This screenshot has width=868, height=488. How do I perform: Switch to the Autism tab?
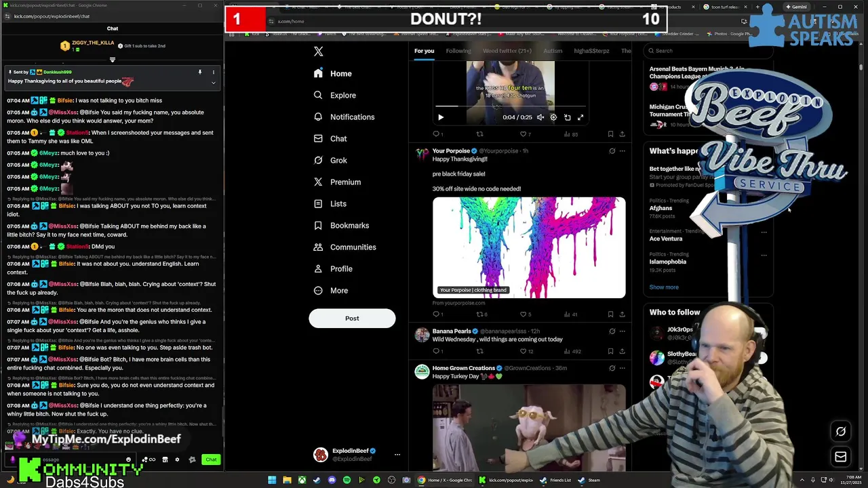click(553, 51)
